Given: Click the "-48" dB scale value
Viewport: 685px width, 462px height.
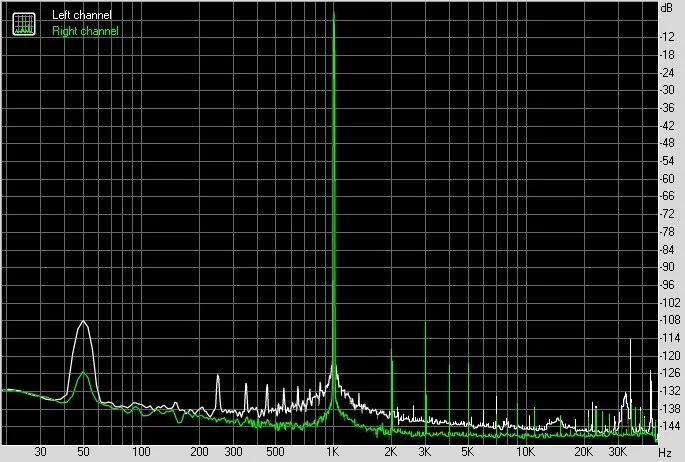Looking at the screenshot, I should pyautogui.click(x=667, y=143).
